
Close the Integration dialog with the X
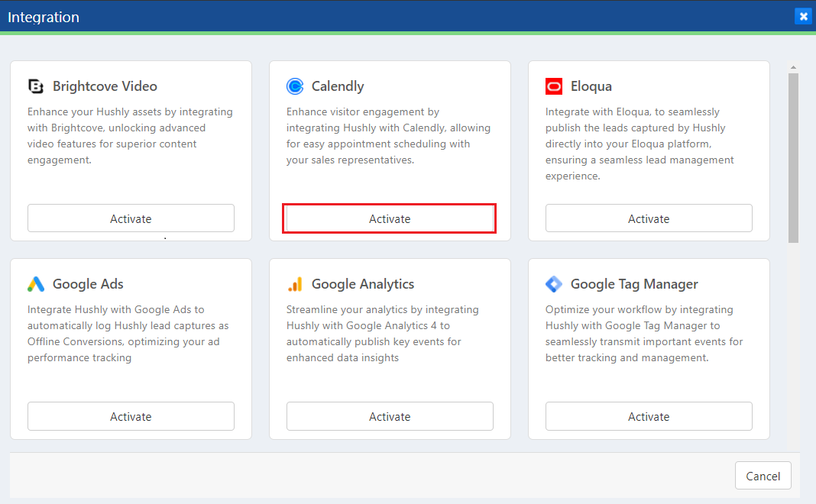click(803, 17)
